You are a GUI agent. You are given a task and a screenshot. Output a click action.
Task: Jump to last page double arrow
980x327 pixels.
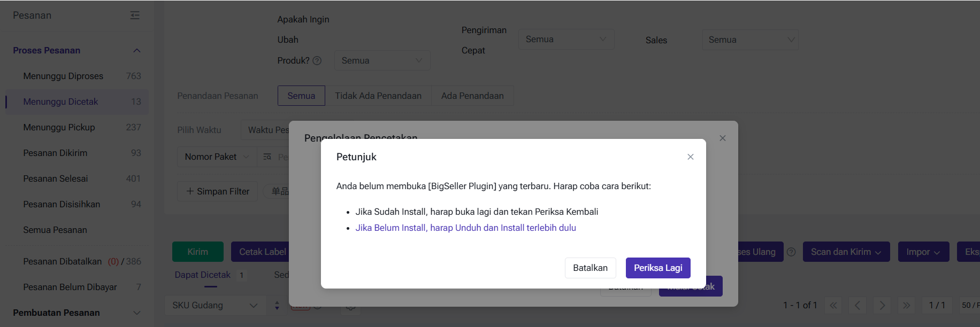pyautogui.click(x=906, y=305)
